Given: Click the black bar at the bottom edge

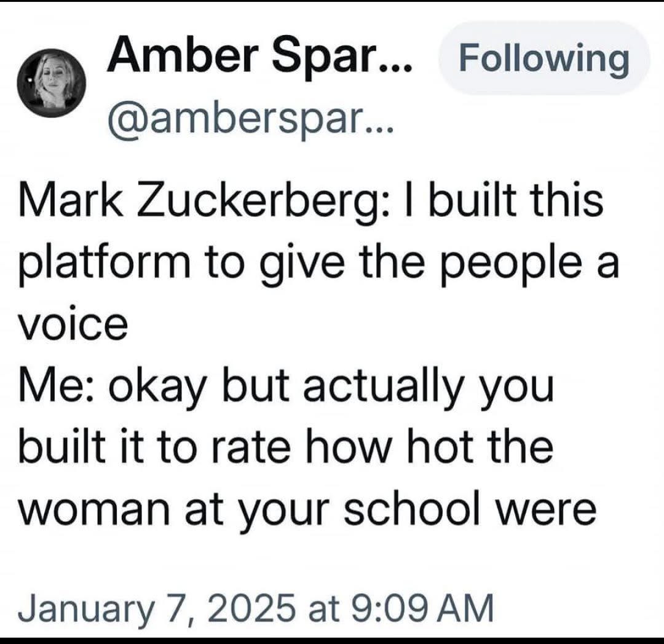Looking at the screenshot, I should pyautogui.click(x=332, y=639).
